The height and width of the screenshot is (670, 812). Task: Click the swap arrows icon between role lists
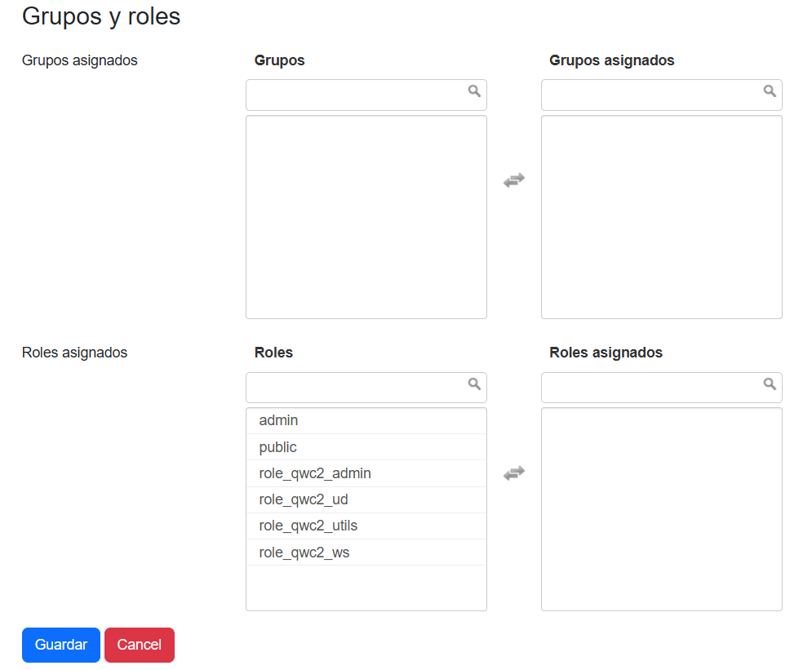coord(513,473)
